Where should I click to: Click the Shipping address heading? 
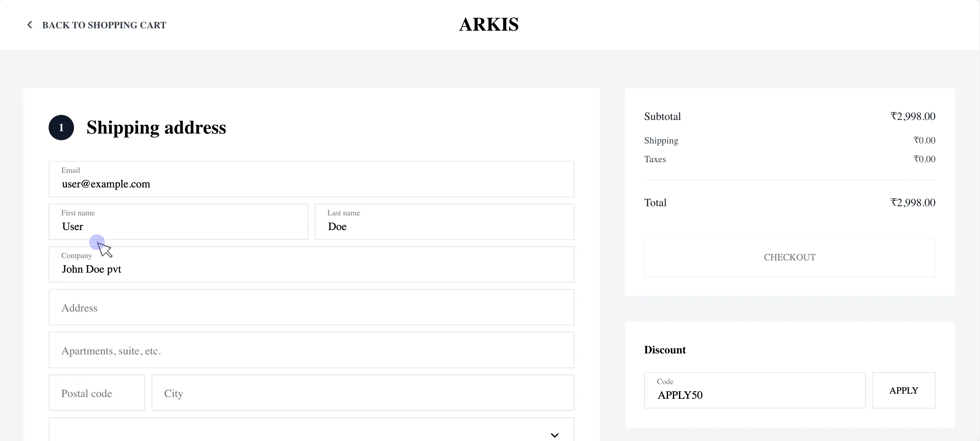pos(157,127)
